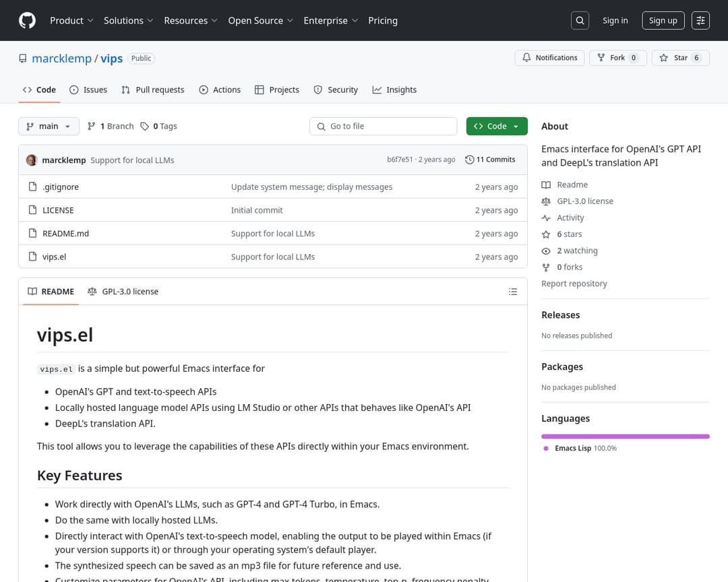View the 0 Tags link
This screenshot has height=582, width=728.
coord(159,126)
